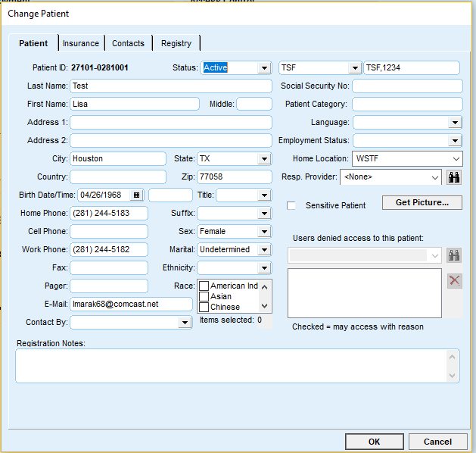Open the Status dropdown showing Active
Image resolution: width=476 pixels, height=453 pixels.
pyautogui.click(x=263, y=68)
